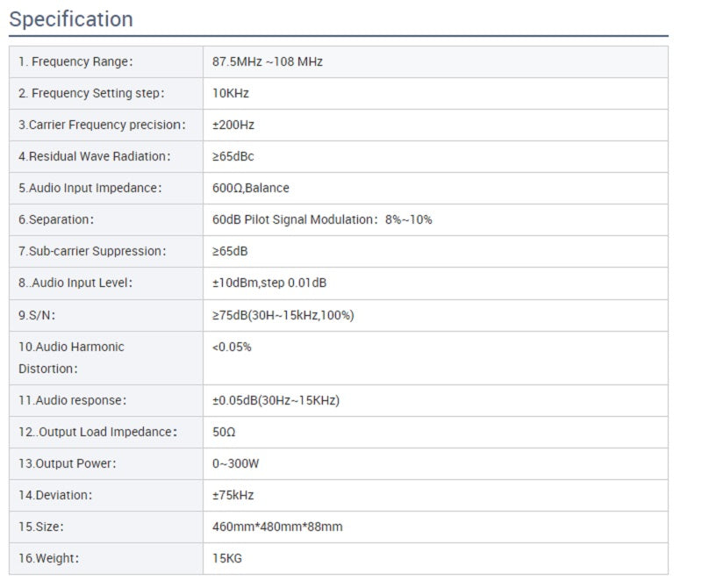Click the Specification heading

pyautogui.click(x=71, y=19)
